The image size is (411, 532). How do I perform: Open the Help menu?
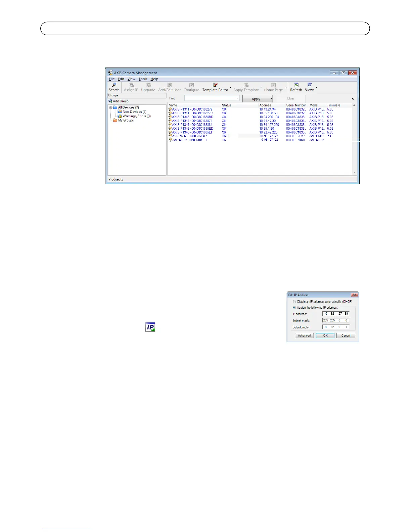pyautogui.click(x=154, y=79)
